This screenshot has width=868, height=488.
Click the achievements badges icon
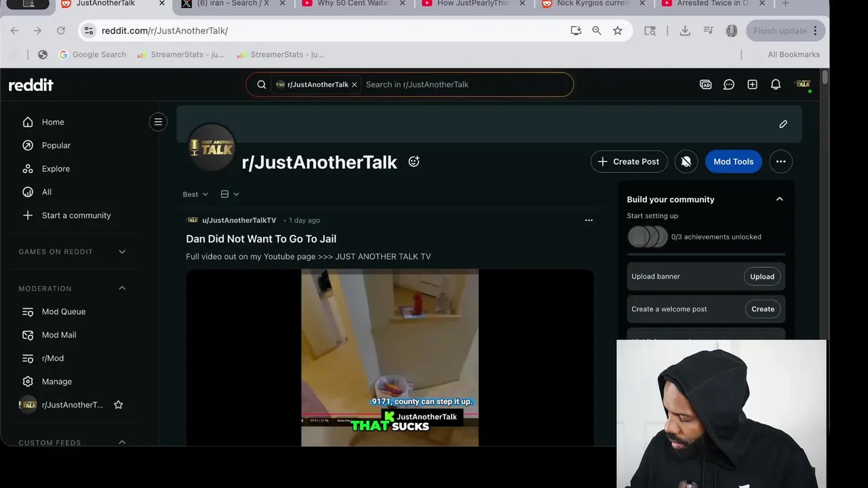pos(648,237)
